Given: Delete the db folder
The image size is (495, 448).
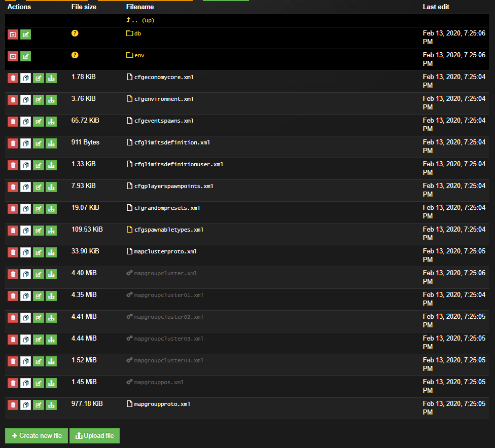Looking at the screenshot, I should (x=13, y=34).
